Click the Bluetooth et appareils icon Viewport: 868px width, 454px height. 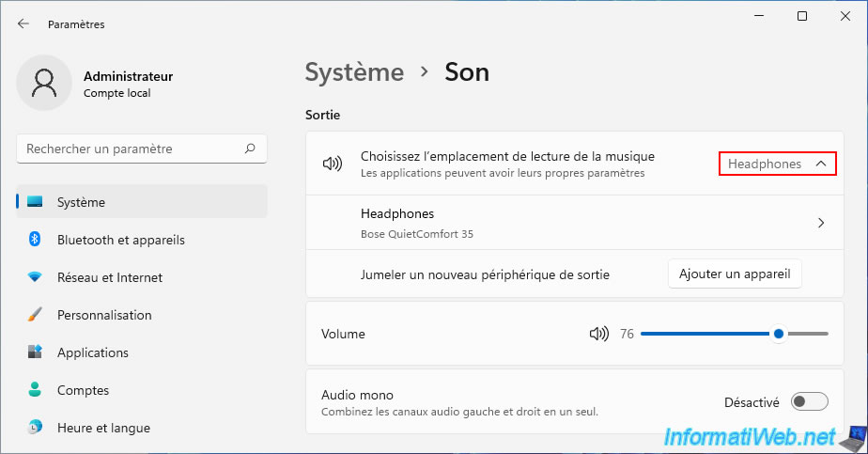point(35,240)
